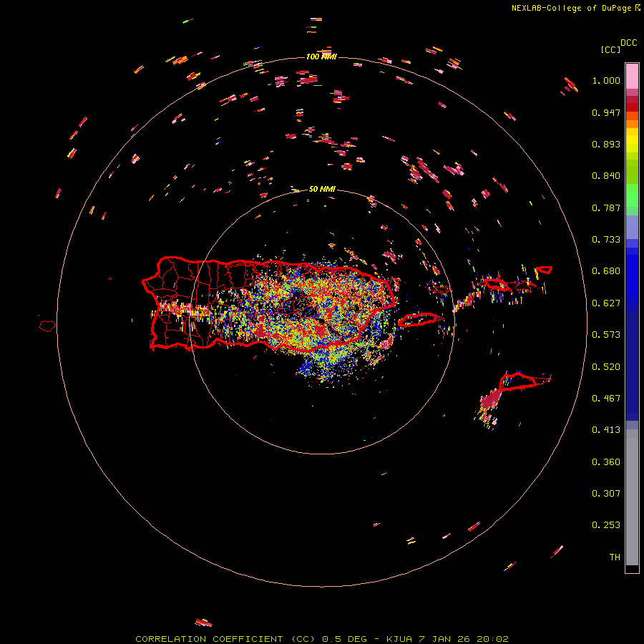Click the 0.413 legend value
This screenshot has width=644, height=644.
coord(606,430)
